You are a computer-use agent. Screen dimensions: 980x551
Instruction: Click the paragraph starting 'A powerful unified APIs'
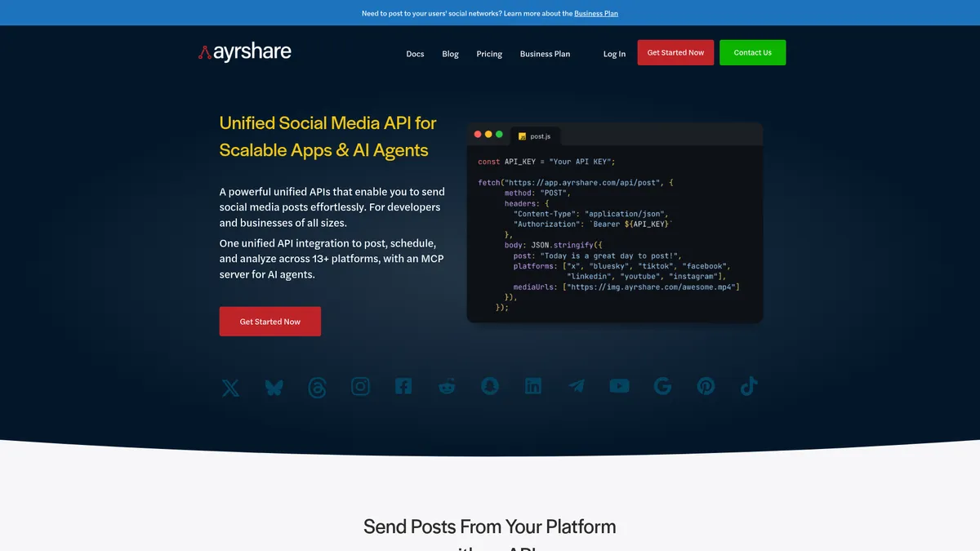(332, 207)
